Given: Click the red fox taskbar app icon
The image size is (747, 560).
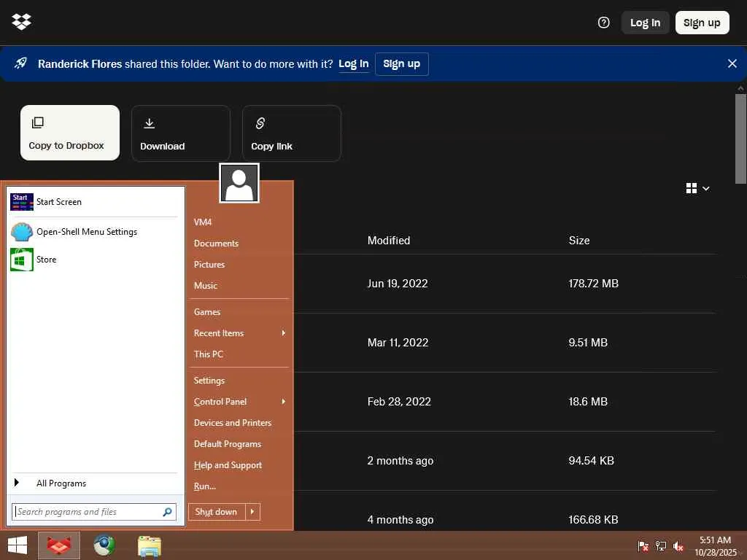Looking at the screenshot, I should pos(59,545).
